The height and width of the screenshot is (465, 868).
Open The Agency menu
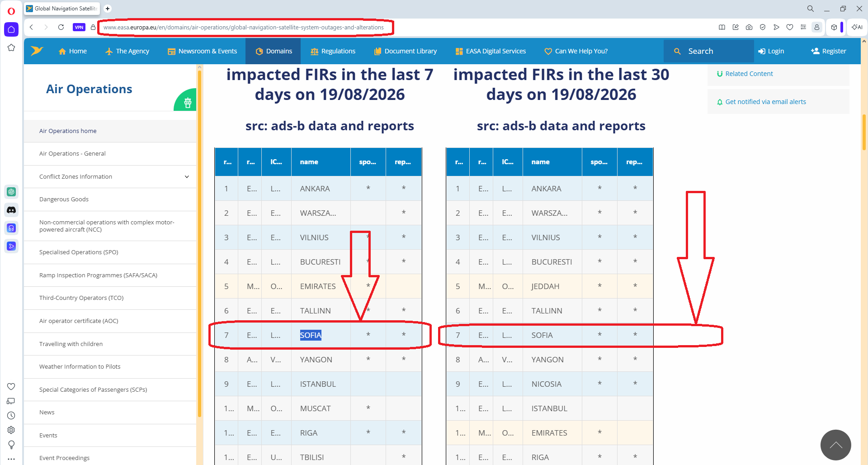point(127,51)
